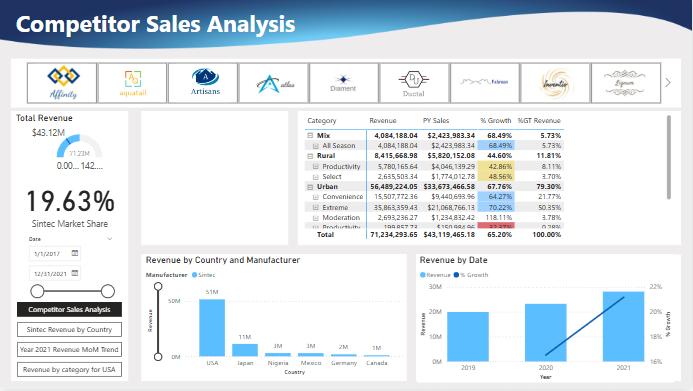The image size is (693, 391).
Task: Sort by the PY Sales column header
Action: pos(435,121)
